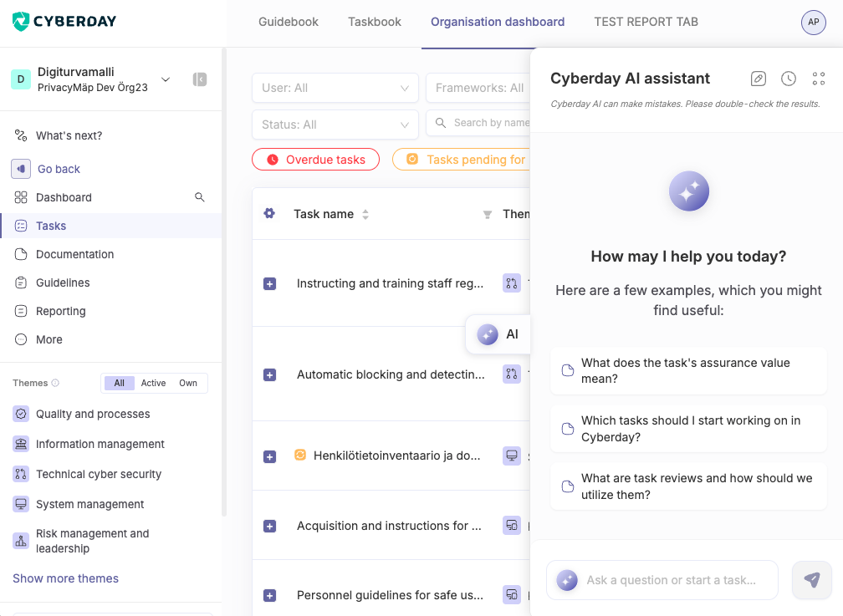Open the Organisation dashboard tab
The width and height of the screenshot is (843, 616).
point(498,22)
